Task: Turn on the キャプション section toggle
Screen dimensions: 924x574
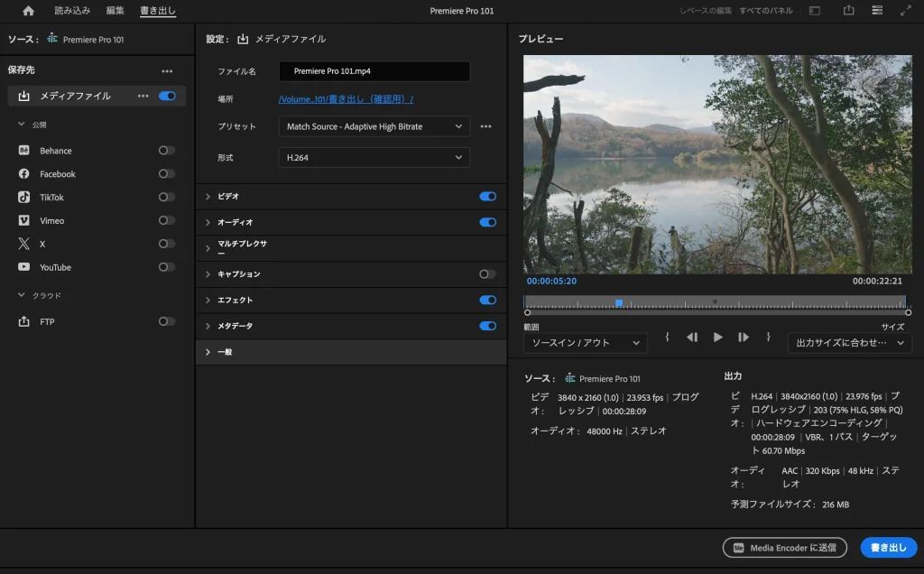Action: point(488,274)
